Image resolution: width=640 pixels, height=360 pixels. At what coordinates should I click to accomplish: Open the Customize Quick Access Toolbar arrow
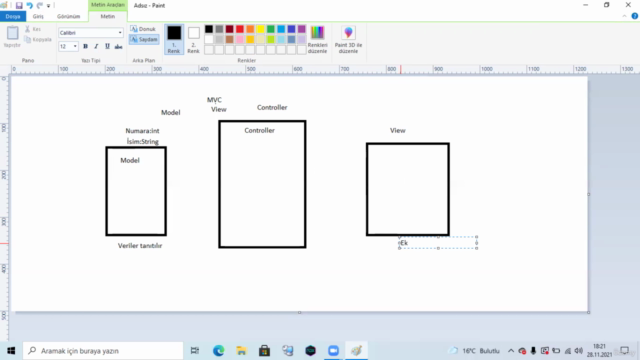[x=48, y=6]
